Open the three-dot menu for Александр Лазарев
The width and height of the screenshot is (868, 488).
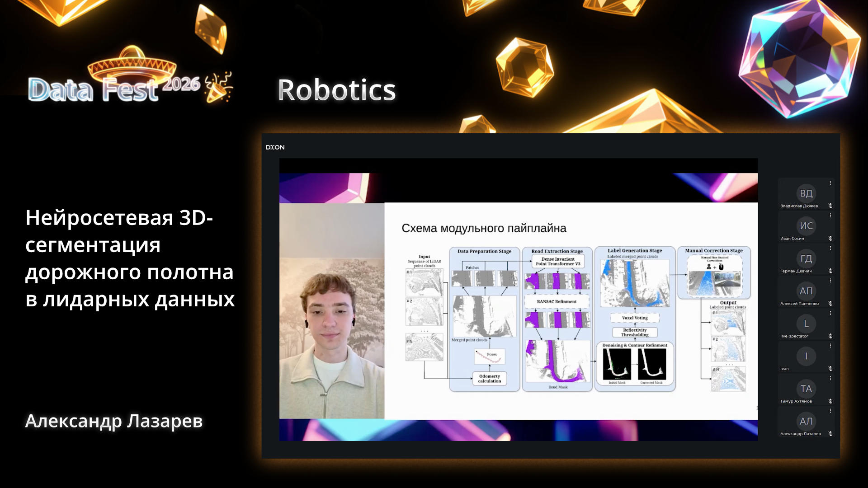coord(830,411)
